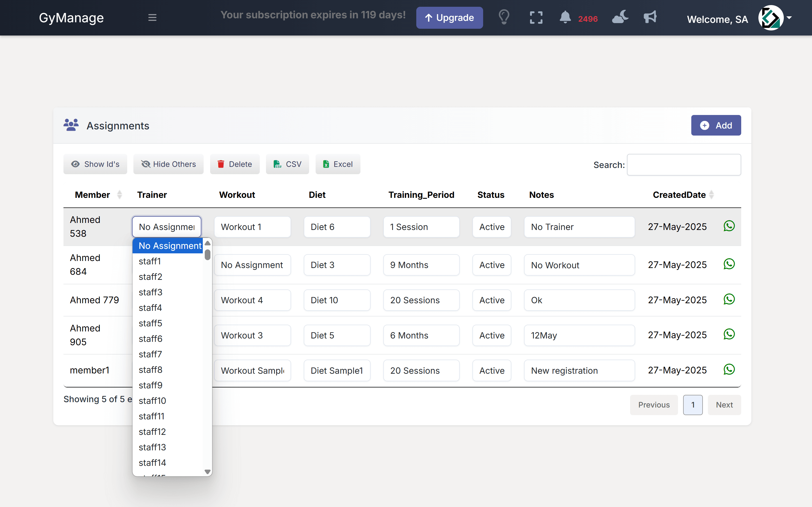Go to the Next page
The image size is (812, 507).
(724, 405)
